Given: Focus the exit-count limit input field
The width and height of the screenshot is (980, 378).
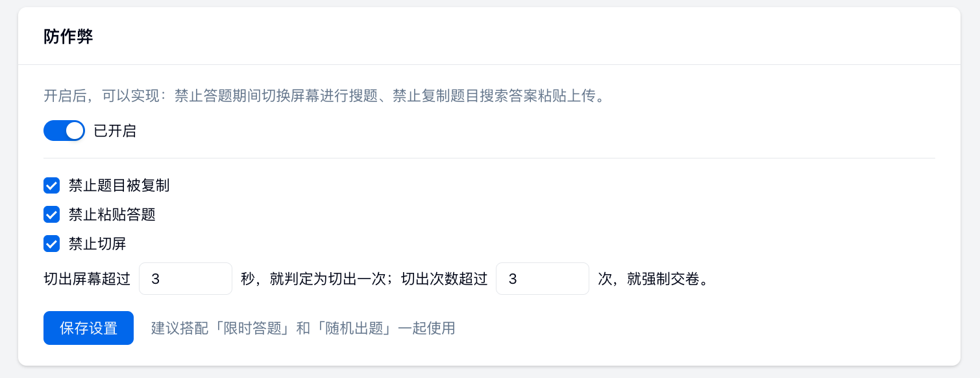Looking at the screenshot, I should (542, 279).
